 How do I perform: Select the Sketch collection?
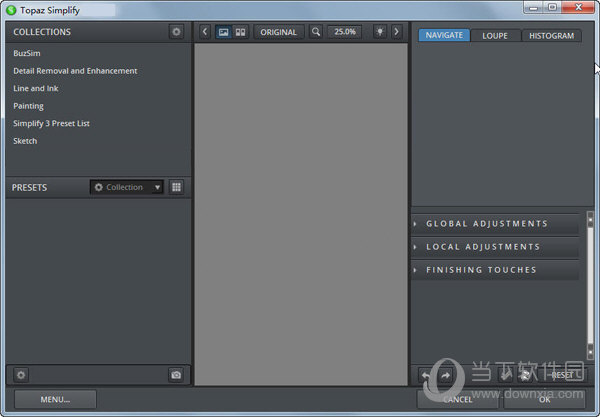tap(25, 141)
